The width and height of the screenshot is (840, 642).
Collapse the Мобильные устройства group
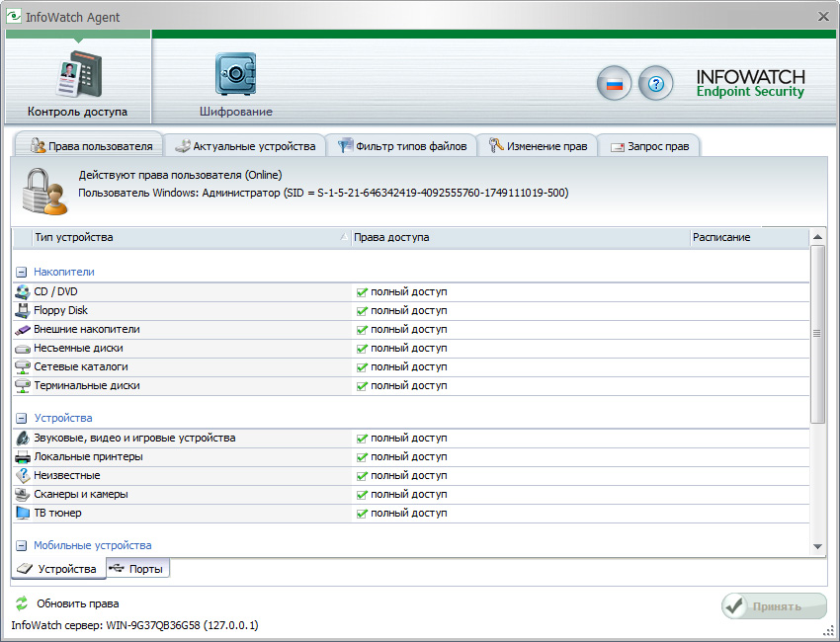22,545
